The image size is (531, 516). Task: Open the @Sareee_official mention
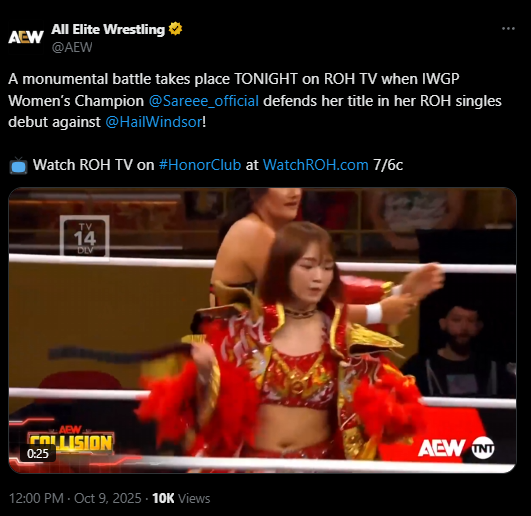tap(204, 101)
